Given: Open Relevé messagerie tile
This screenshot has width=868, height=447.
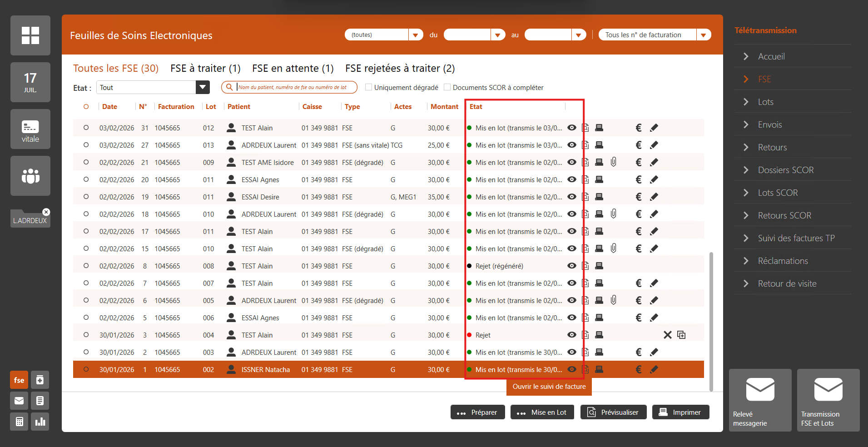Looking at the screenshot, I should pos(760,400).
